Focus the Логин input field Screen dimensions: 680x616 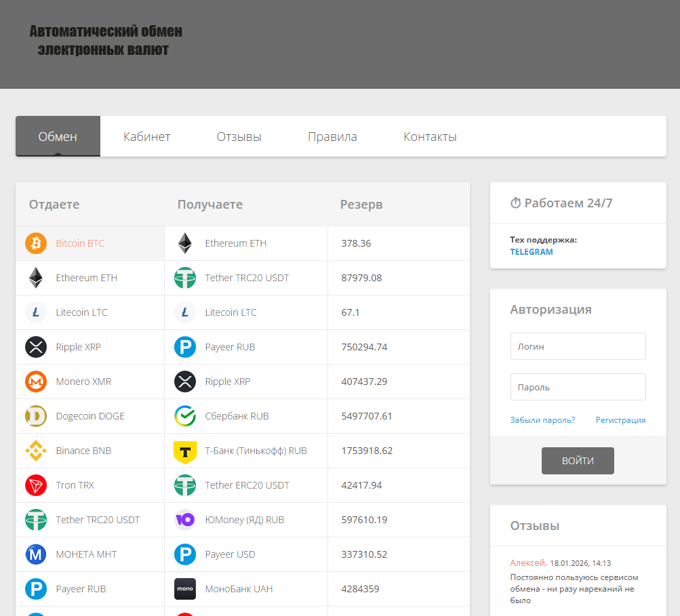click(x=578, y=346)
